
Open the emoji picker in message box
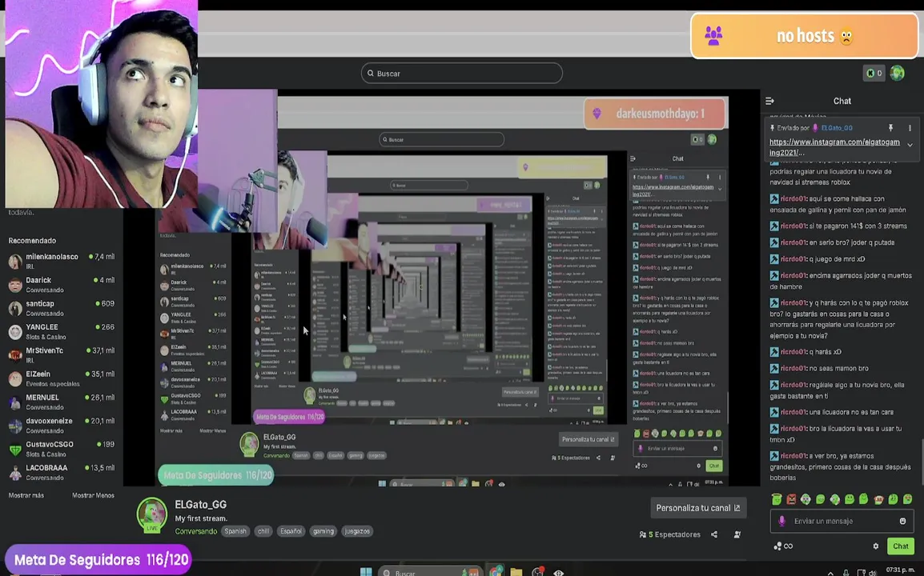[902, 522]
